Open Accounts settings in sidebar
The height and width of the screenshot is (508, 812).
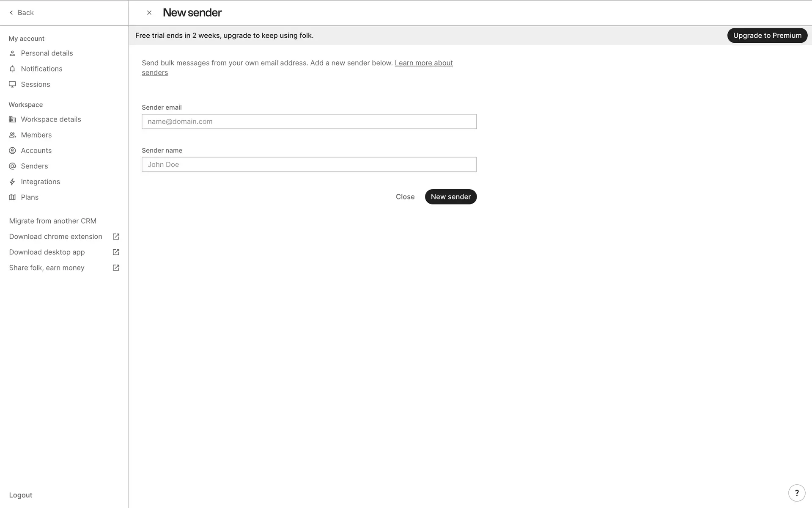click(x=36, y=151)
